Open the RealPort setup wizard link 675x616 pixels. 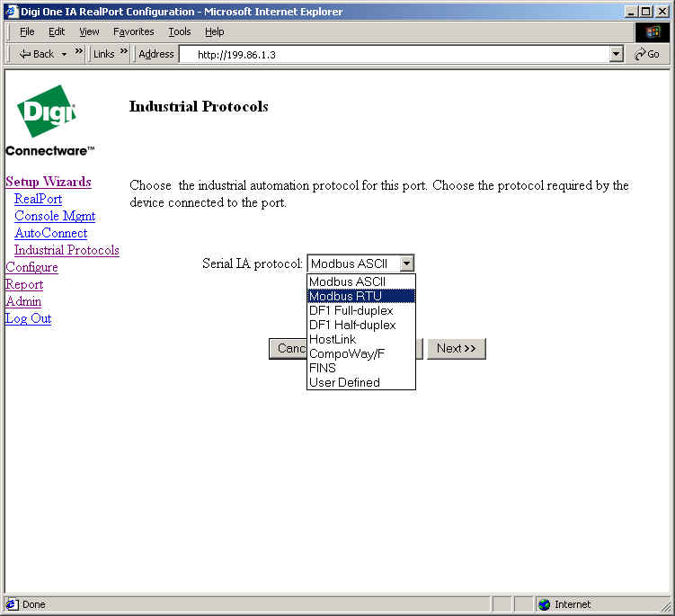point(38,199)
